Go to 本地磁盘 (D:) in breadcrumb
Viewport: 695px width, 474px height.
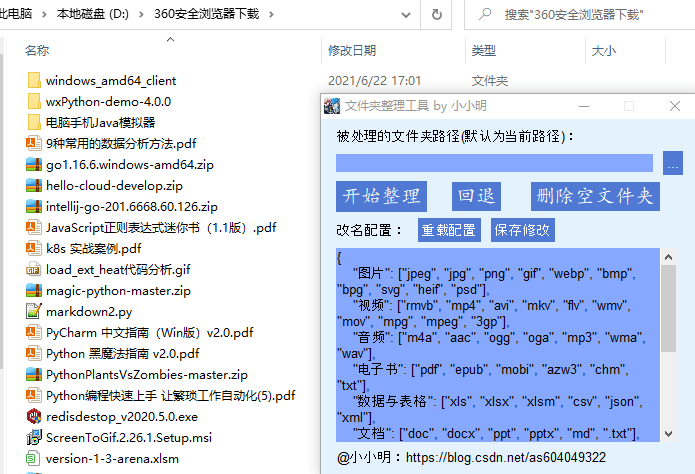coord(93,14)
